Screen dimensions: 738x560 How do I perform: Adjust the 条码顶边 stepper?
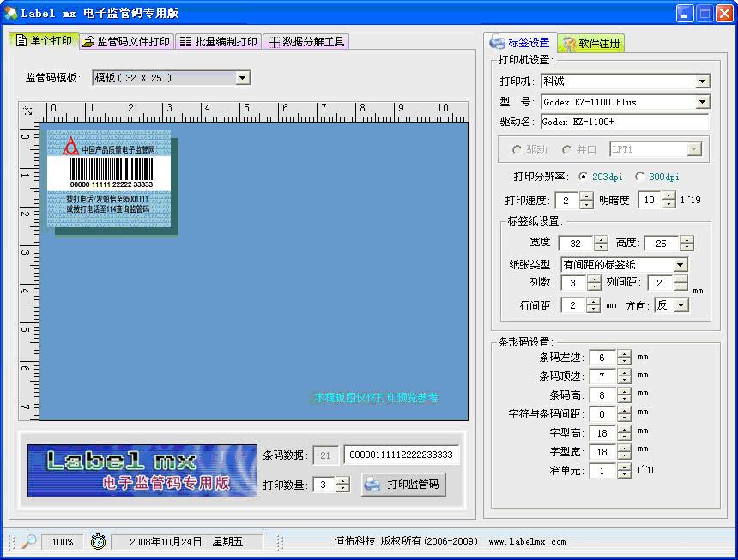624,376
